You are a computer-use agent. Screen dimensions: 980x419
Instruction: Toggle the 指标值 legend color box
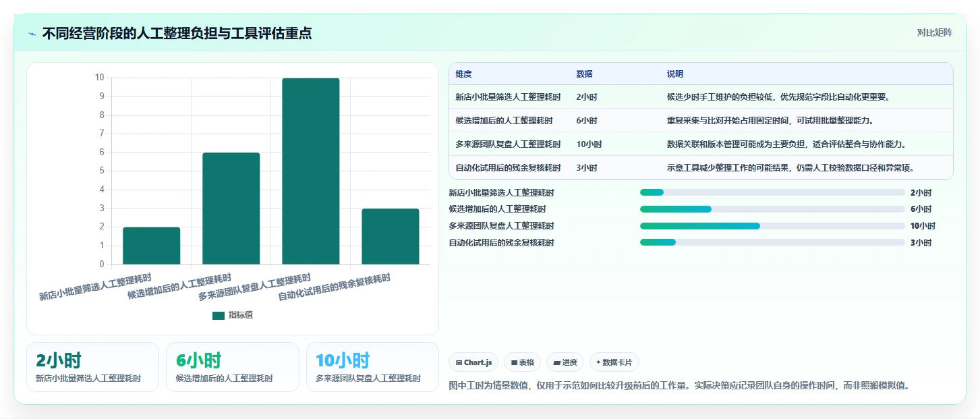[x=219, y=315]
